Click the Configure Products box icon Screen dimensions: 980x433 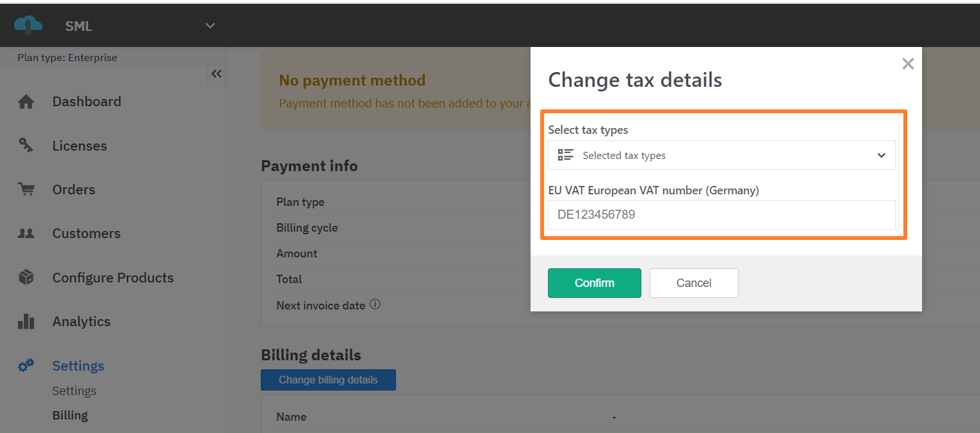point(26,278)
